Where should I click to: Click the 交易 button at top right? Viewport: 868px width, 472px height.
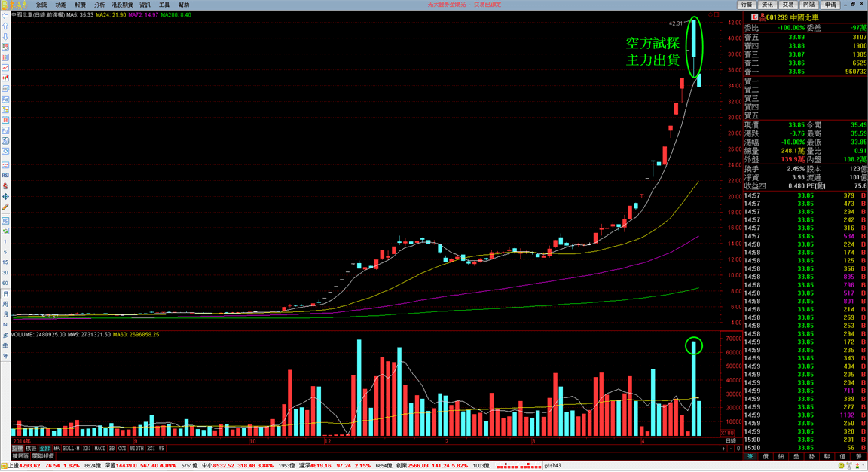pos(787,5)
